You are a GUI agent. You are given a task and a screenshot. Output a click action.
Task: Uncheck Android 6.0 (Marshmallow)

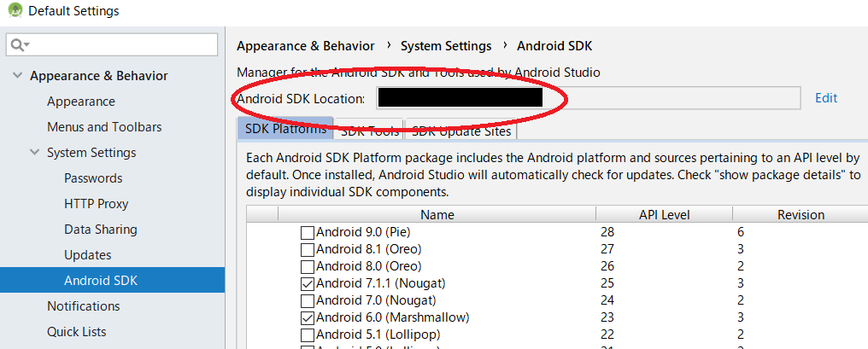[308, 317]
